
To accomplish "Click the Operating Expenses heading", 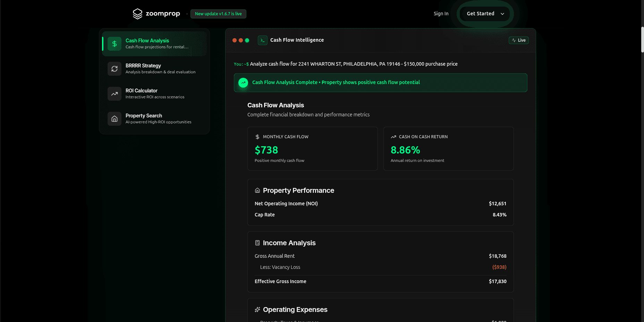I will (x=295, y=309).
